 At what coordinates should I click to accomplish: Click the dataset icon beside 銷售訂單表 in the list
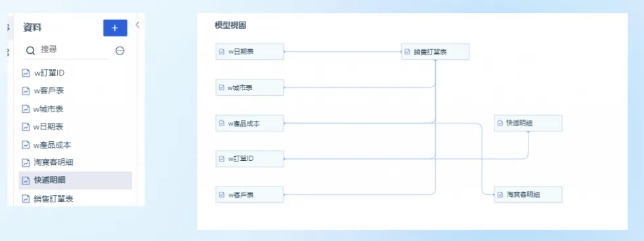(x=26, y=199)
